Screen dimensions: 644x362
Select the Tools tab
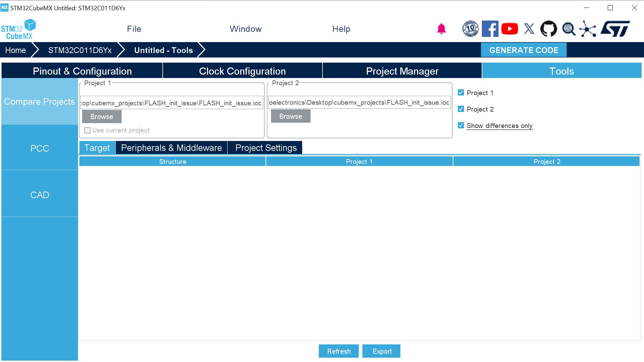pyautogui.click(x=562, y=71)
